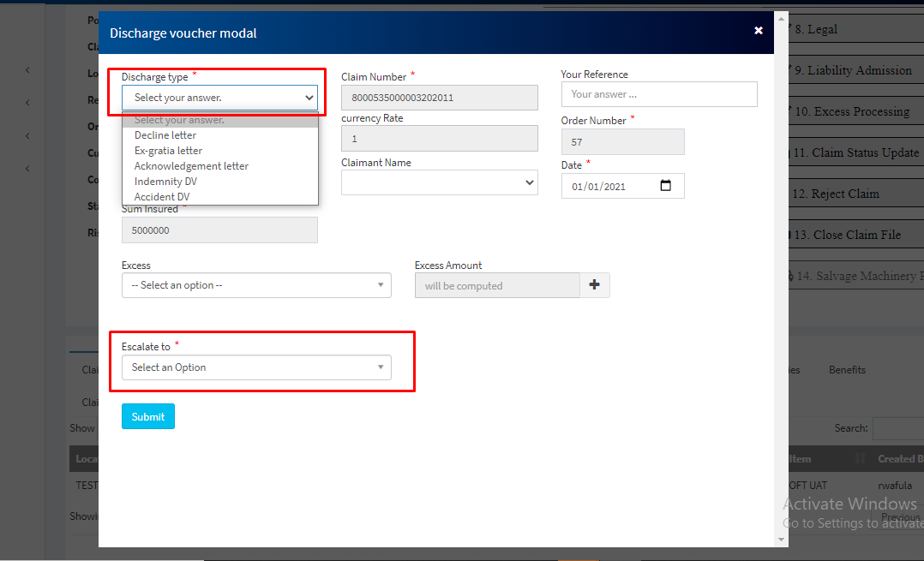Viewport: 924px width, 561px height.
Task: Open the Escalate to dropdown
Action: (x=256, y=367)
